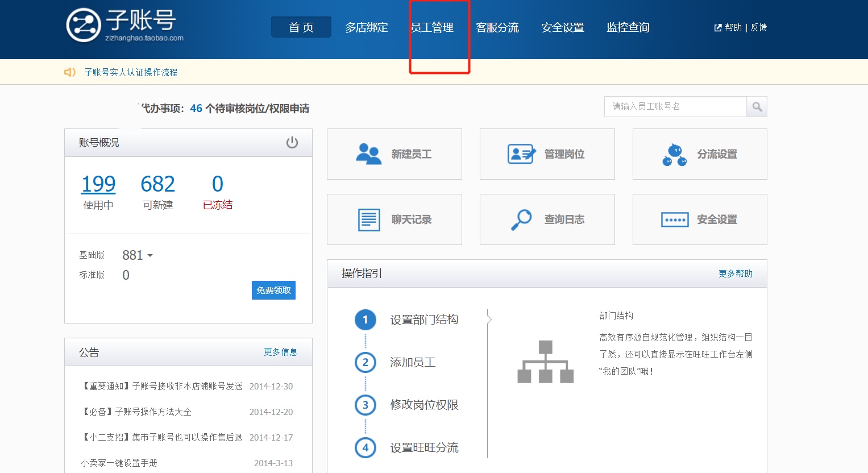Click the search magnifier button
This screenshot has width=868, height=473.
(757, 106)
